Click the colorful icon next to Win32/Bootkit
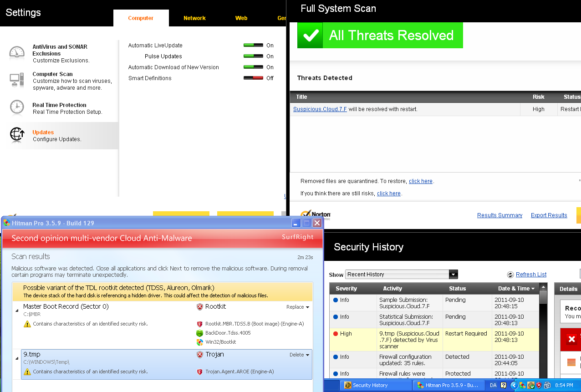 click(x=199, y=342)
